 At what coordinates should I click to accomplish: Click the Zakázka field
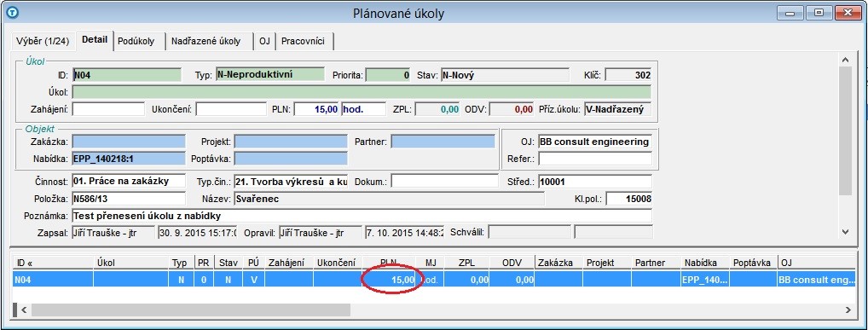point(129,142)
